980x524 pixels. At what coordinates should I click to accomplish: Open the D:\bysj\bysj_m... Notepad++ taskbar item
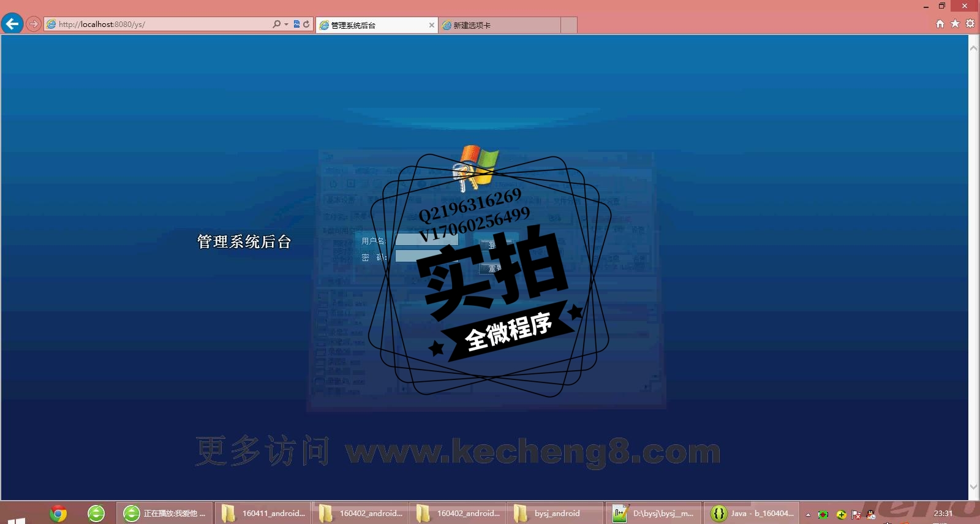pos(654,514)
